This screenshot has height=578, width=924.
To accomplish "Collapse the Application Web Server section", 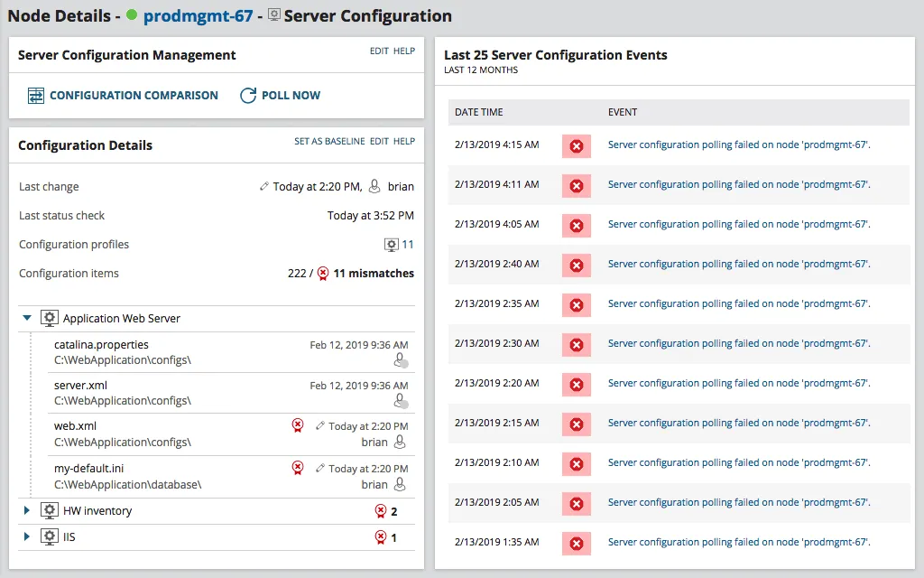I will click(25, 317).
